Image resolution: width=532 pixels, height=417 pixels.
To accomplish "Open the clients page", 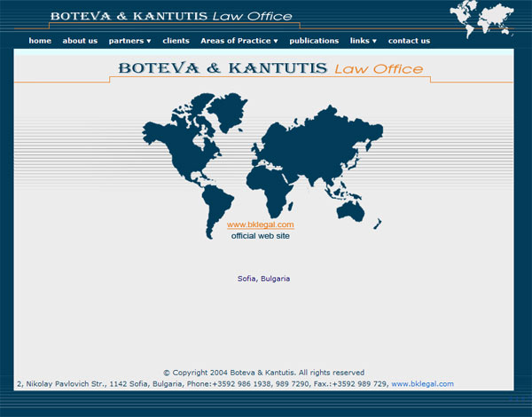I will pyautogui.click(x=176, y=41).
